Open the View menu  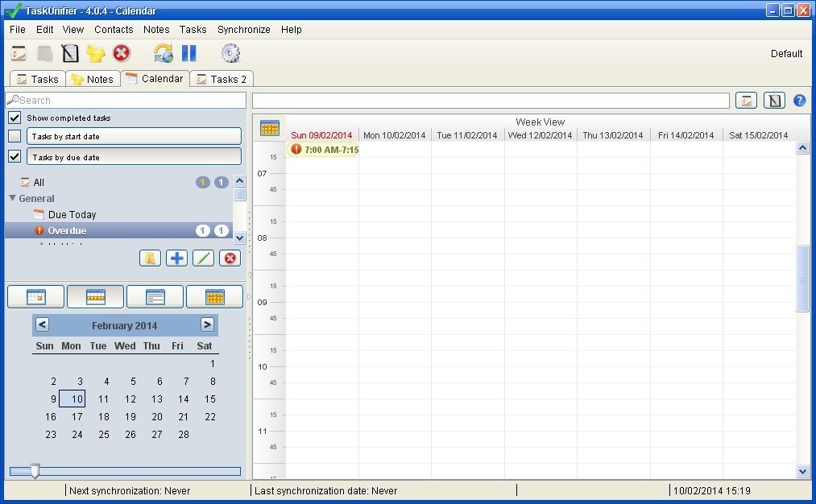[x=72, y=30]
